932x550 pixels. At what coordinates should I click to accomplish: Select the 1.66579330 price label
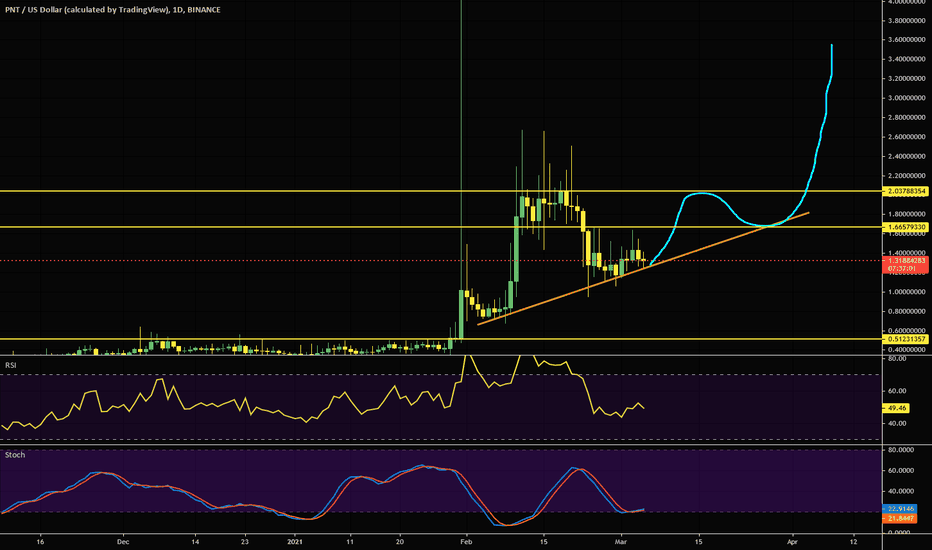[x=906, y=227]
